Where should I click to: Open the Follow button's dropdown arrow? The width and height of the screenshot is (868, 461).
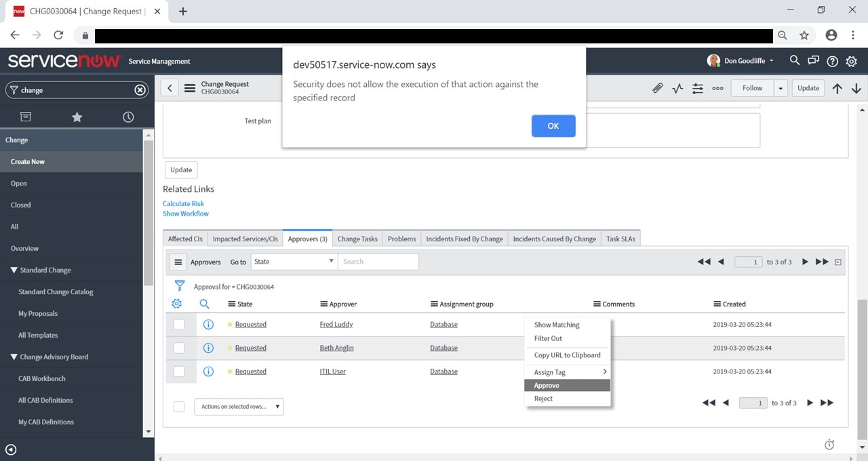[781, 88]
